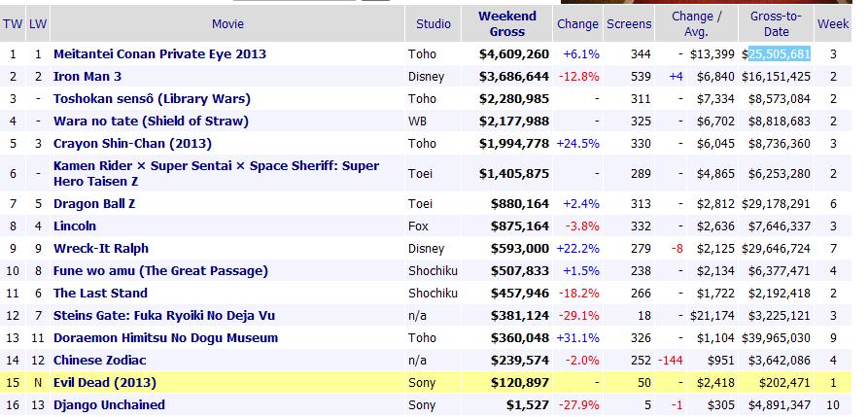
Task: Click the Week column header
Action: click(x=833, y=23)
